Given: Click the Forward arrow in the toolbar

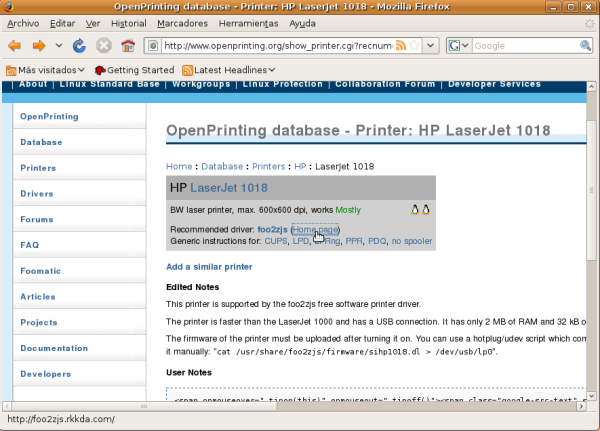Looking at the screenshot, I should (x=39, y=46).
